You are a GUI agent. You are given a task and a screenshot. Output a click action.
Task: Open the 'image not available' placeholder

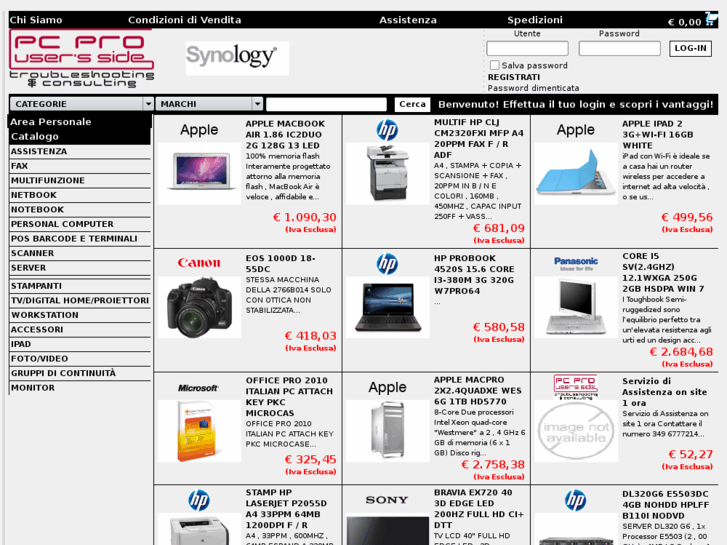[576, 431]
